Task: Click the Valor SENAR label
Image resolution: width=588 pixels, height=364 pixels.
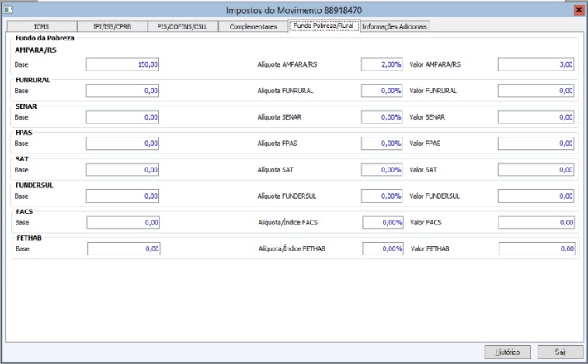Action: pos(427,117)
